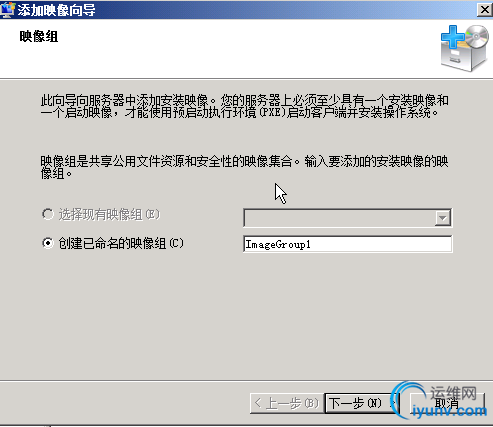This screenshot has width=493, height=427.
Task: Click the CD disc in header graphic
Action: tap(477, 36)
